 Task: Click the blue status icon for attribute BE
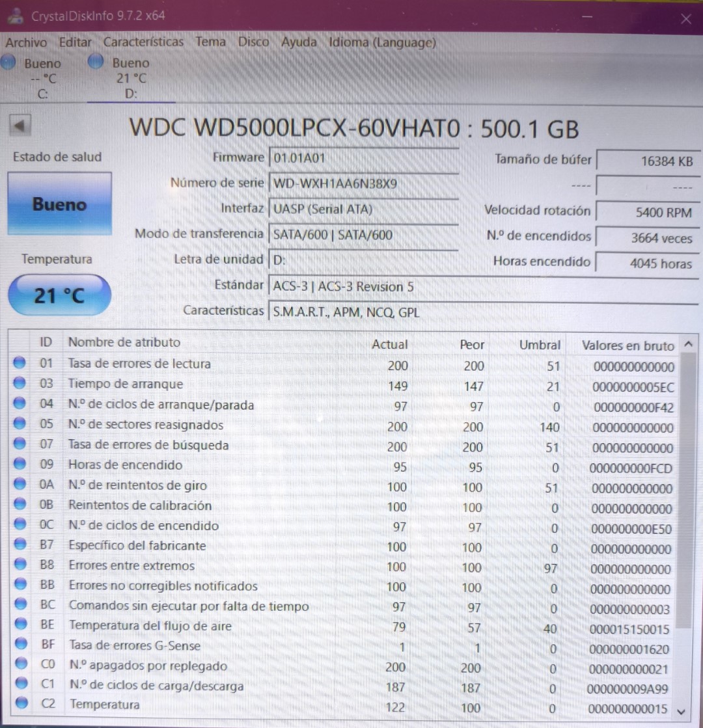[21, 623]
